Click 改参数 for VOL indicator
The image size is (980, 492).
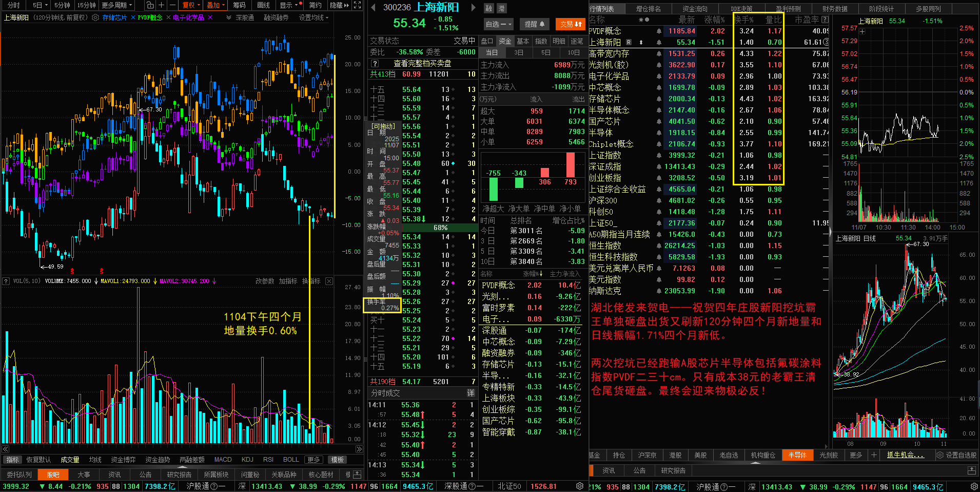tap(265, 281)
